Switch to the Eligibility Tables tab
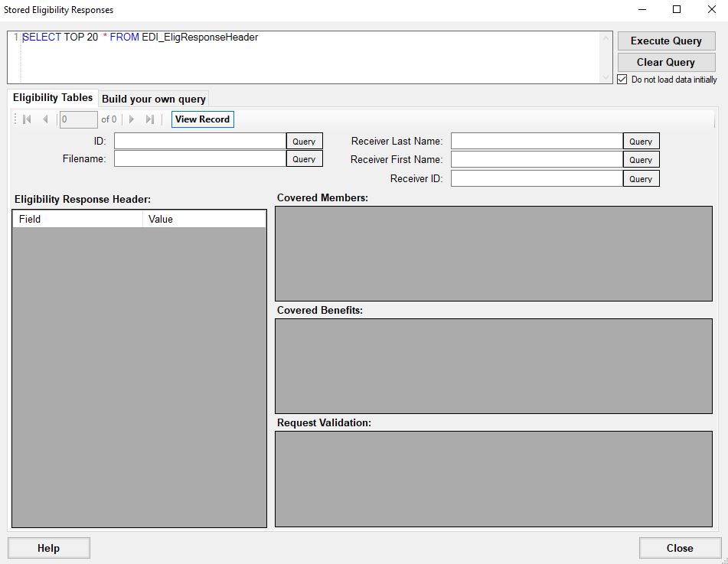The height and width of the screenshot is (564, 728). 53,98
